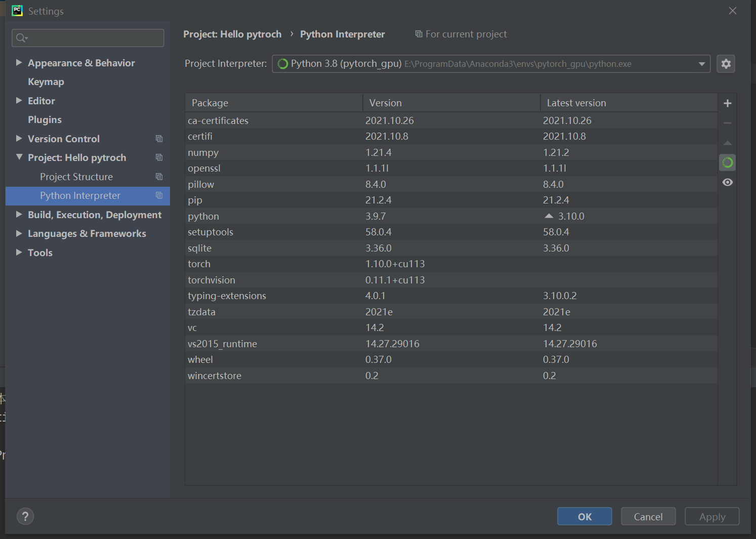
Task: Select the pip package row
Action: 451,200
